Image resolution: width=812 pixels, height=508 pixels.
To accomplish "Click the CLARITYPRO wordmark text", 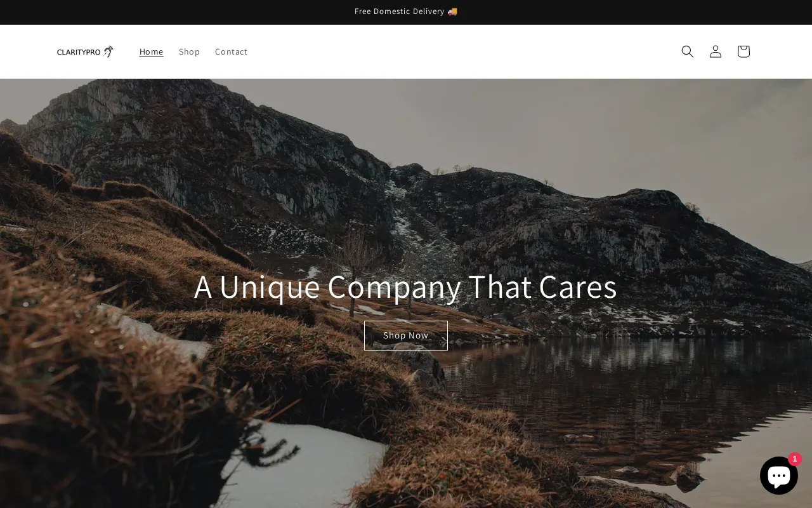I will [x=79, y=52].
